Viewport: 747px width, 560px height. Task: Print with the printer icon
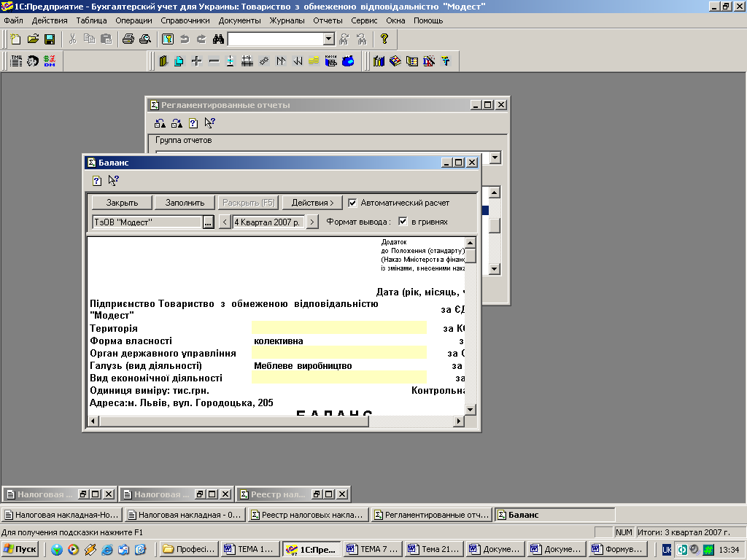128,39
